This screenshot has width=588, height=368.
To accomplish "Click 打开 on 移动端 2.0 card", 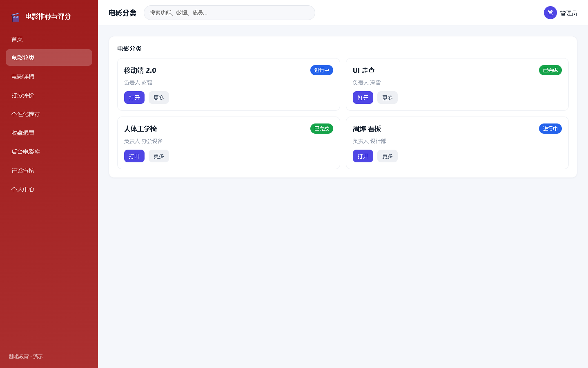I will 134,98.
